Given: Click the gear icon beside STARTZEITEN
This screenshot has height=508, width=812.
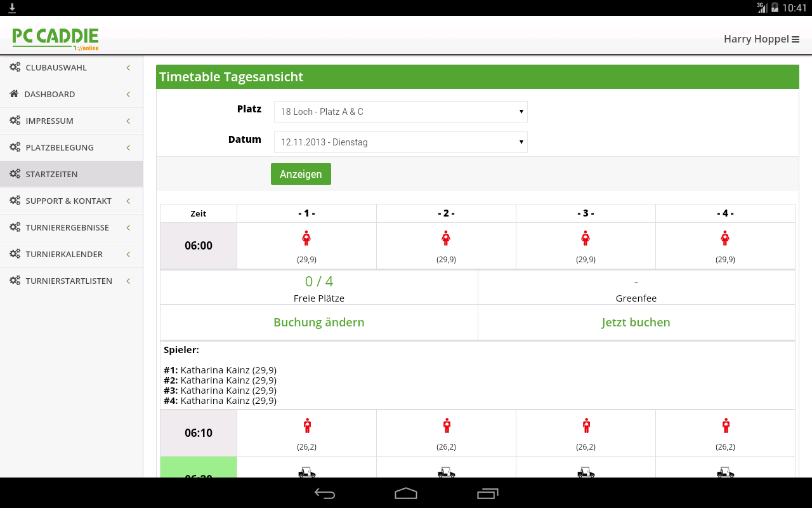Looking at the screenshot, I should (x=13, y=174).
